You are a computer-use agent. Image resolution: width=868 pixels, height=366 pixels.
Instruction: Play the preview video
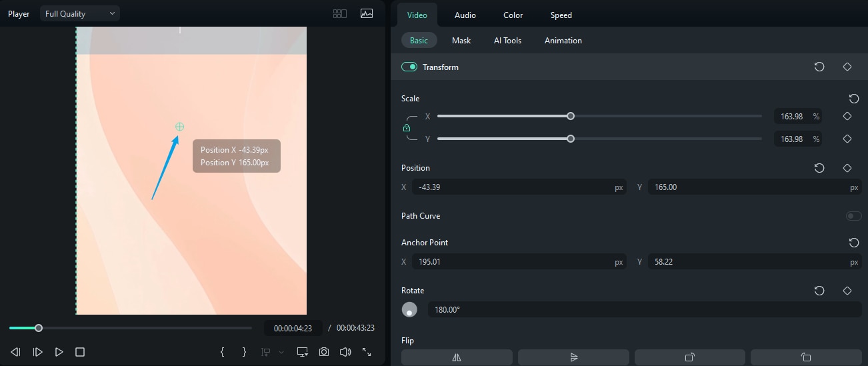pos(59,351)
